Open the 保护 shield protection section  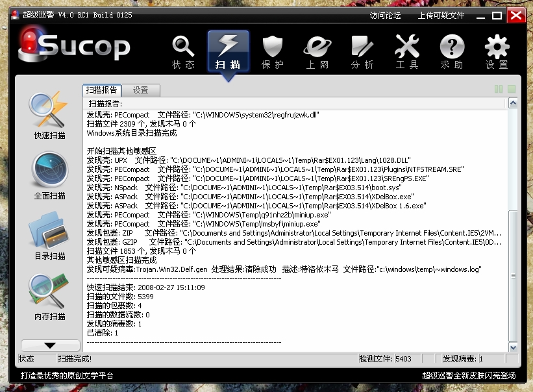click(273, 52)
